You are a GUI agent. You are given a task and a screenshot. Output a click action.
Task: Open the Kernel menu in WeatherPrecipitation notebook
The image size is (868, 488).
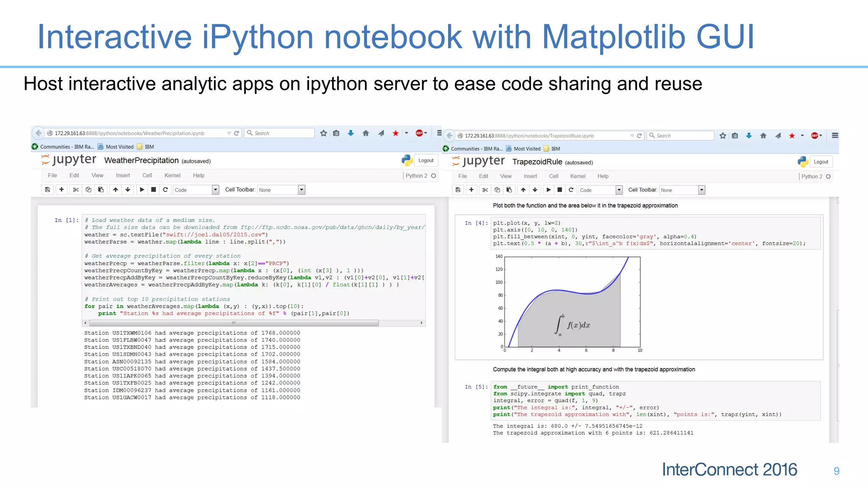[172, 175]
